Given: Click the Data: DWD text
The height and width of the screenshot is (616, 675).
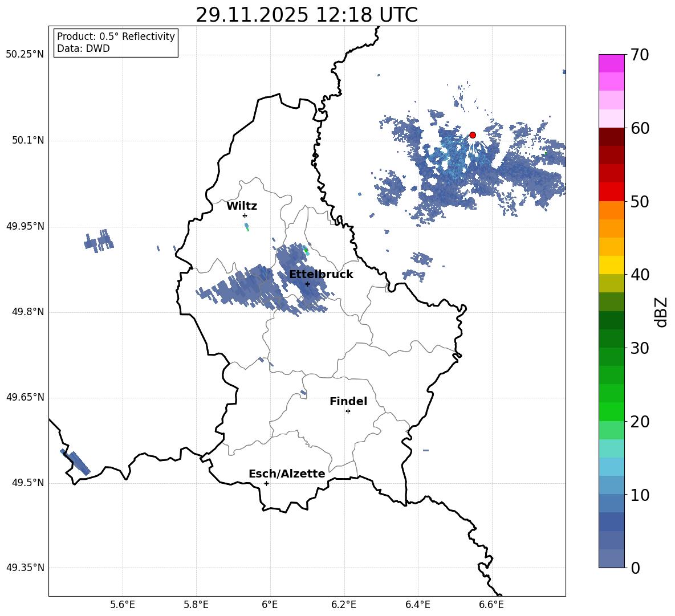Looking at the screenshot, I should [x=83, y=48].
